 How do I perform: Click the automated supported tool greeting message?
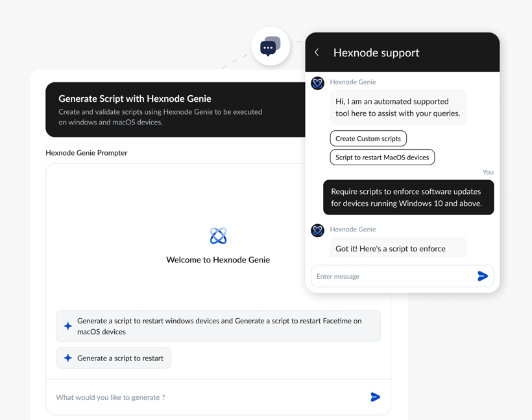pyautogui.click(x=398, y=107)
